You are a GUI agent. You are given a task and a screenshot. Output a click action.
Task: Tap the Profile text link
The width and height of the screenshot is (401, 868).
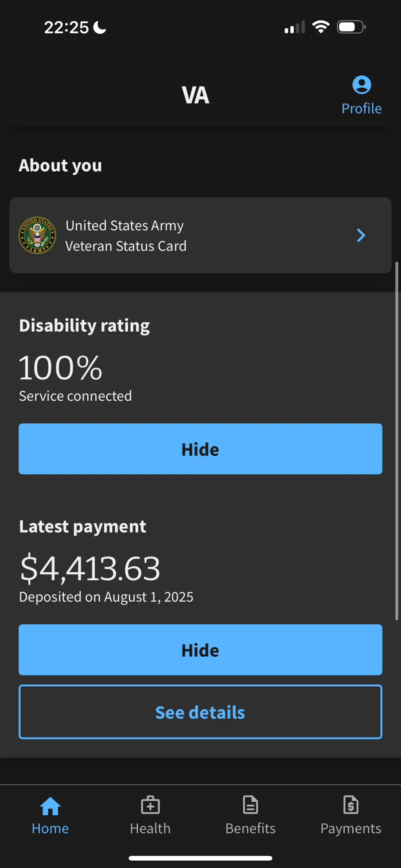(x=362, y=108)
